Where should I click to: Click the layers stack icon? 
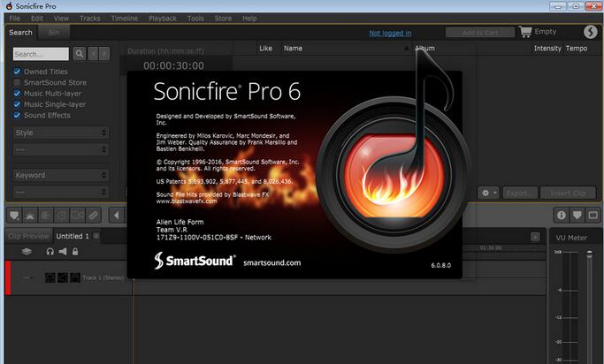click(27, 251)
